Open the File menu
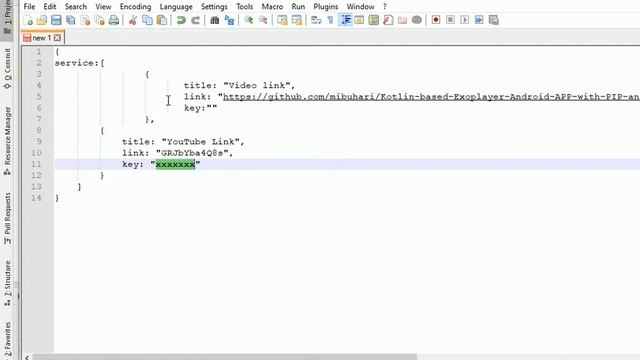 pyautogui.click(x=29, y=7)
